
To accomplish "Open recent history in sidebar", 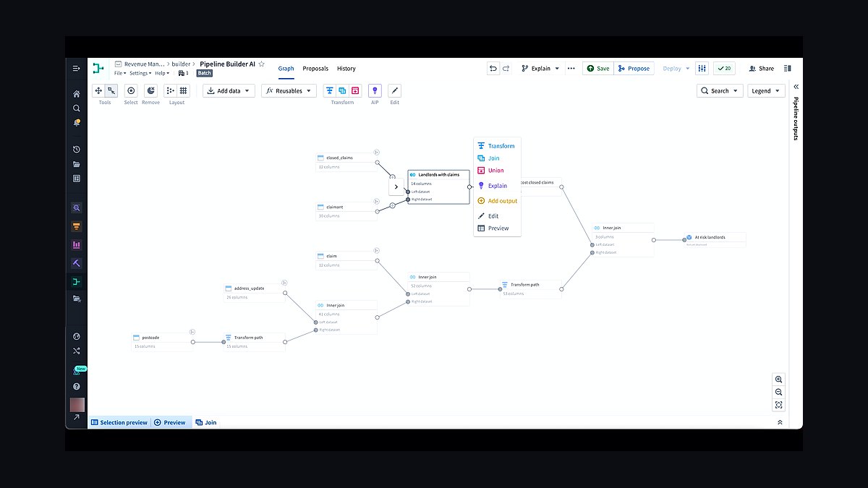I will (x=77, y=150).
